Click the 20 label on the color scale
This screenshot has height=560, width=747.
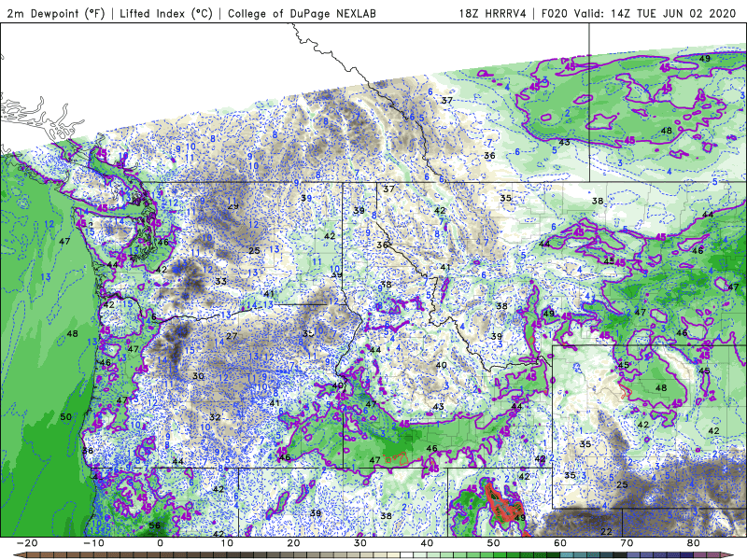click(x=293, y=543)
